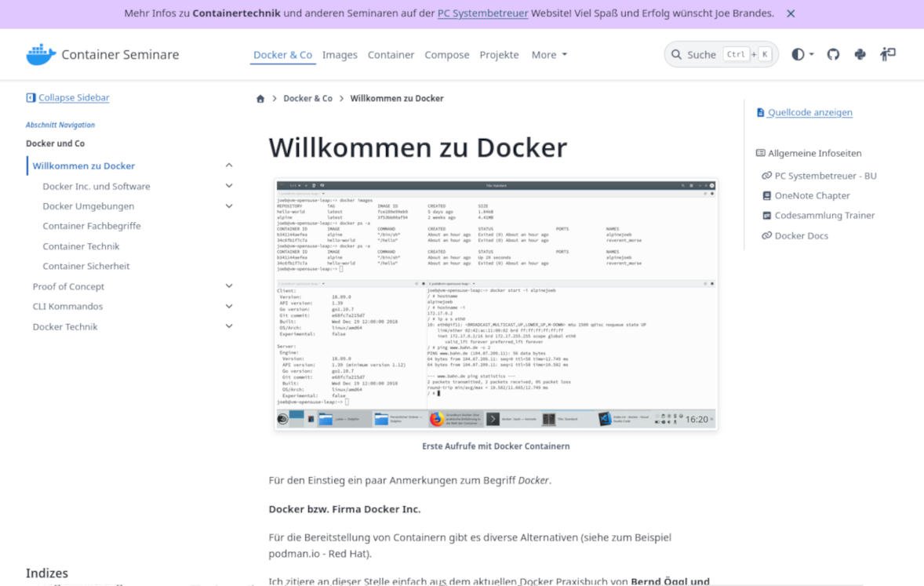Follow the PC Systembetreuer banner link
Image resolution: width=924 pixels, height=586 pixels.
(x=482, y=13)
